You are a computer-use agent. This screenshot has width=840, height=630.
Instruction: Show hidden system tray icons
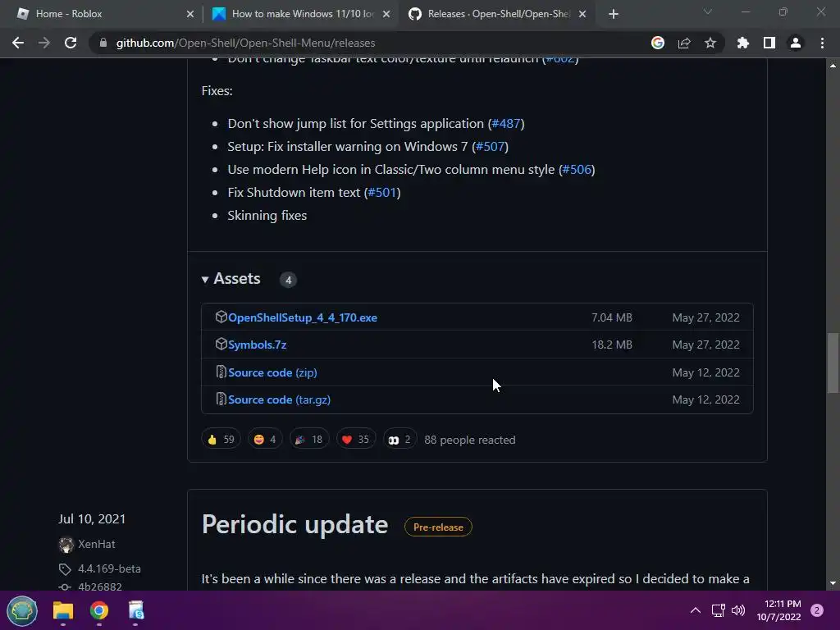click(x=696, y=610)
